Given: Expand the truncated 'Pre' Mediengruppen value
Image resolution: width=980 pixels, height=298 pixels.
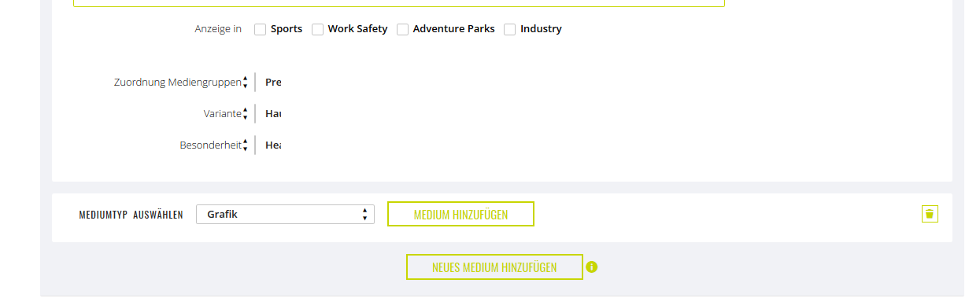Looking at the screenshot, I should pyautogui.click(x=273, y=82).
